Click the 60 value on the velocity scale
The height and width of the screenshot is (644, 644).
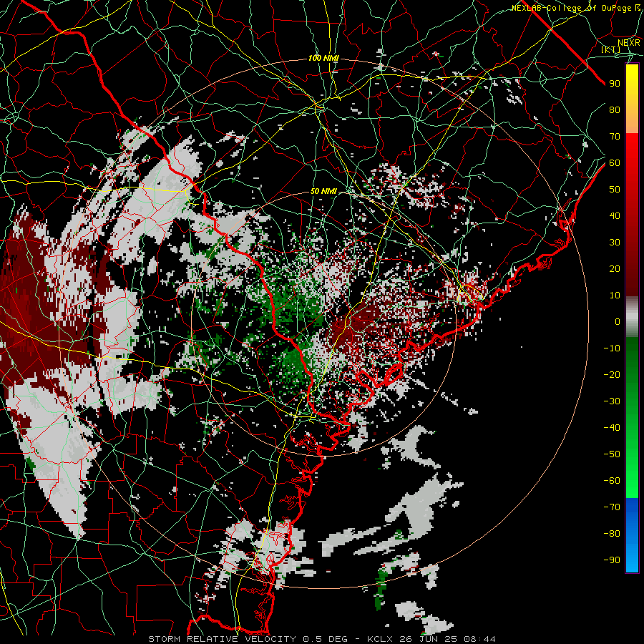[615, 163]
